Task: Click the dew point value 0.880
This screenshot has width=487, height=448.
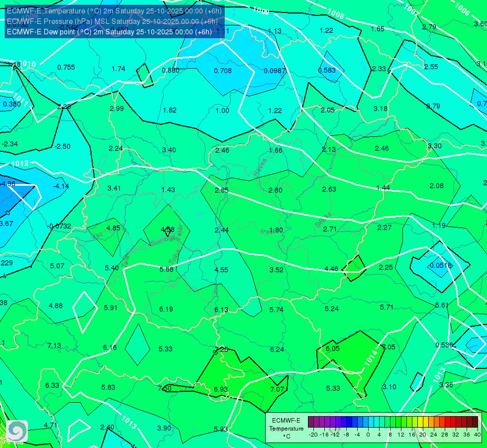Action: 171,70
